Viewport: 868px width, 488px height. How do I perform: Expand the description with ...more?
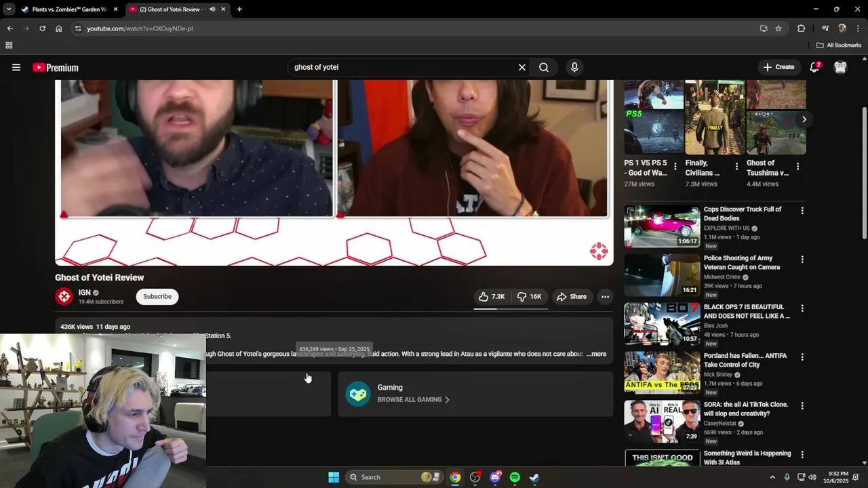[597, 354]
